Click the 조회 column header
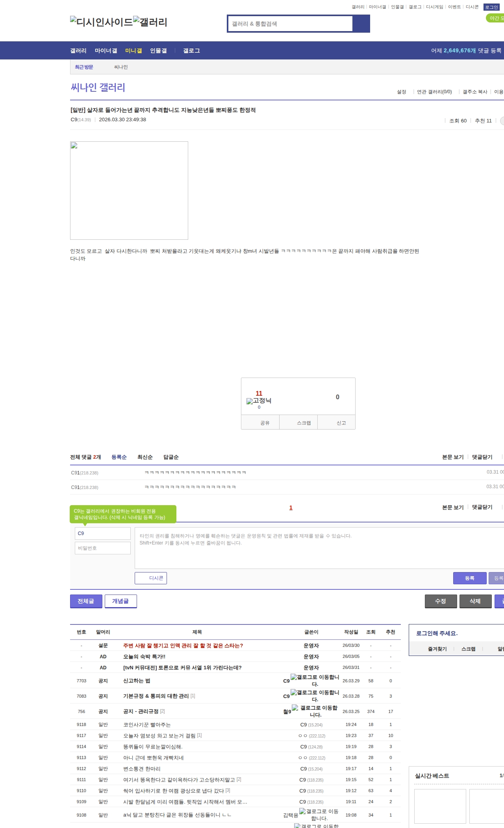Viewport: 504px width, 828px height. (x=371, y=632)
